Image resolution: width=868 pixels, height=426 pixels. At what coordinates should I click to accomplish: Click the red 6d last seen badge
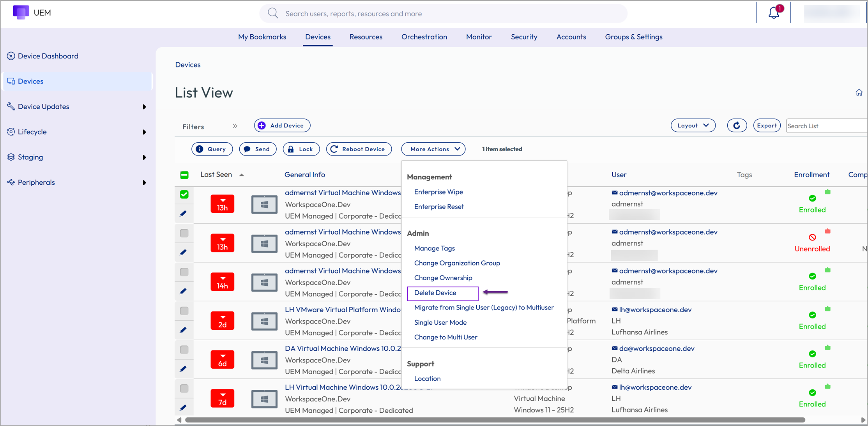(222, 360)
